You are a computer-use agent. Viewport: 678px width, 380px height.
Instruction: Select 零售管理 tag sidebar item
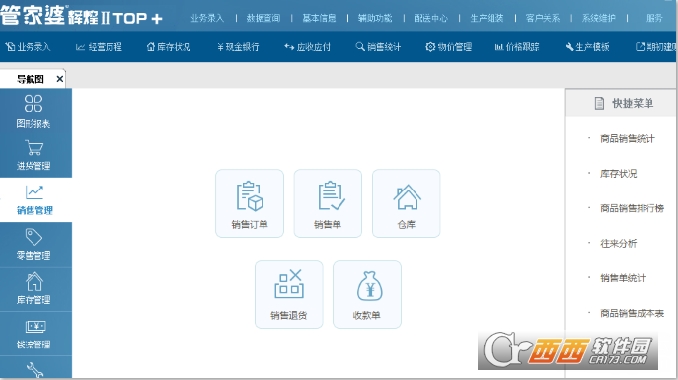[x=34, y=244]
